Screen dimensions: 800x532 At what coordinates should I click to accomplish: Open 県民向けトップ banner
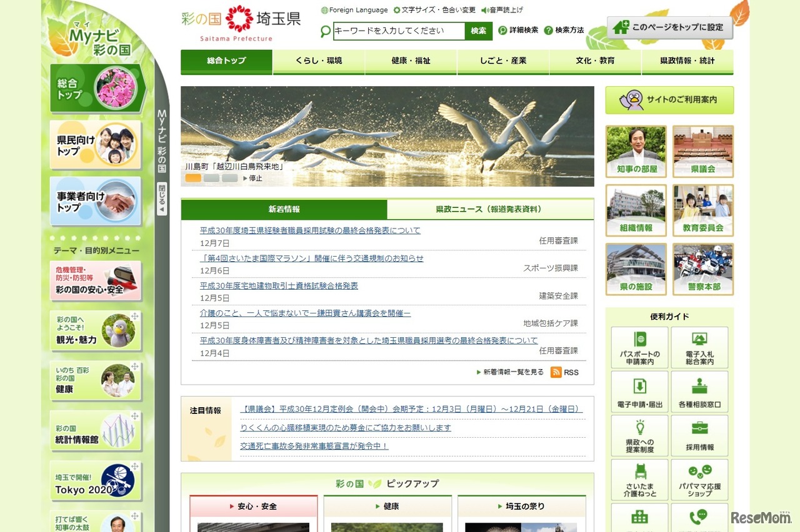pos(96,145)
